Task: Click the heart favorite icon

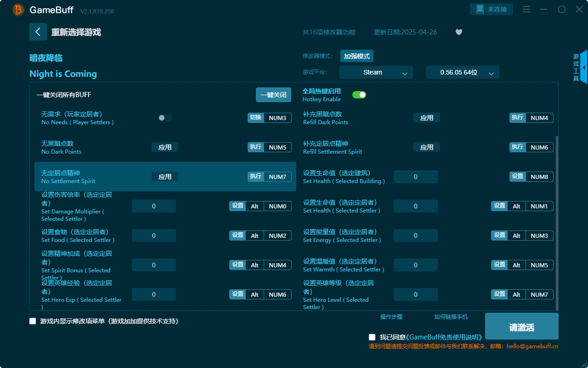Action: click(x=458, y=32)
